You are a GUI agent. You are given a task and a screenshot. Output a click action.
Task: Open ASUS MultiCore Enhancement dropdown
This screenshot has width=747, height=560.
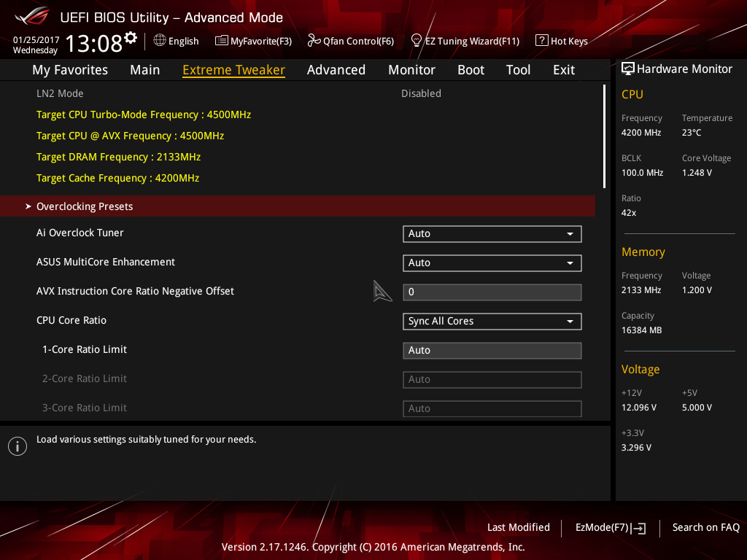coord(492,262)
